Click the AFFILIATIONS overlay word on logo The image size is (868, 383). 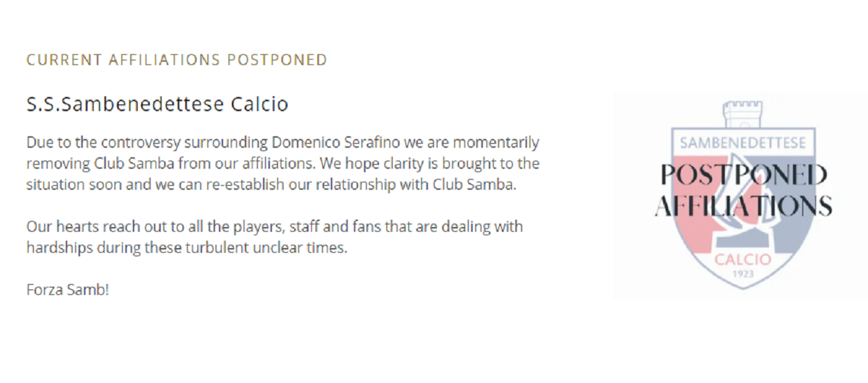(x=743, y=205)
